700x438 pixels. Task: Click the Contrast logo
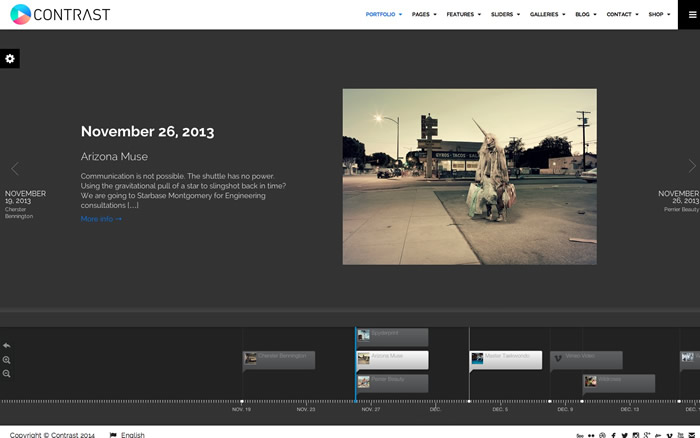pos(60,14)
